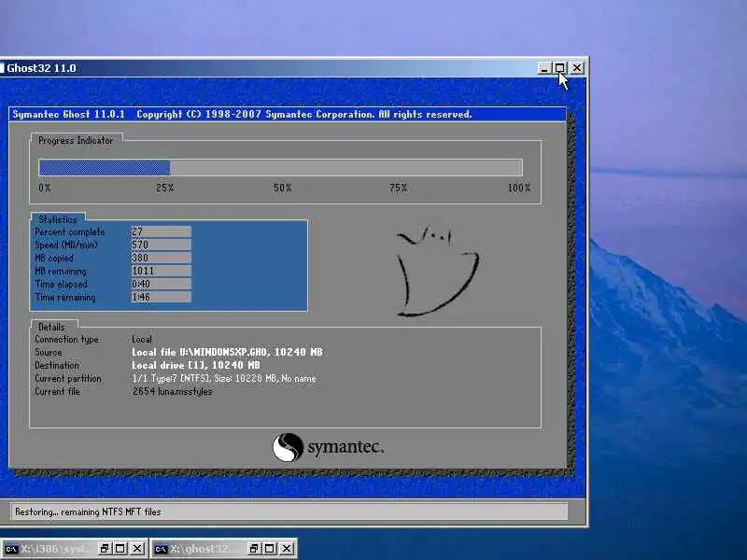Click the Symantec logo icon

pyautogui.click(x=288, y=447)
